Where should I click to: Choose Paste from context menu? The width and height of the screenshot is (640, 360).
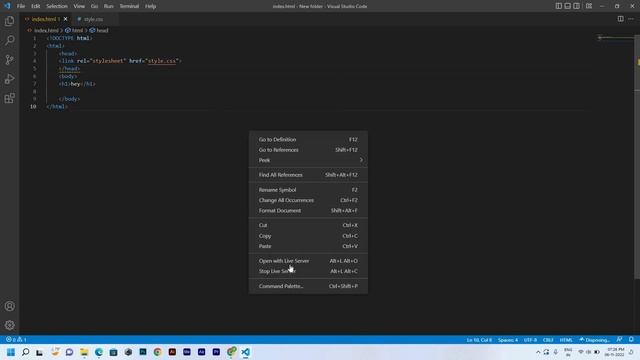pos(308,246)
